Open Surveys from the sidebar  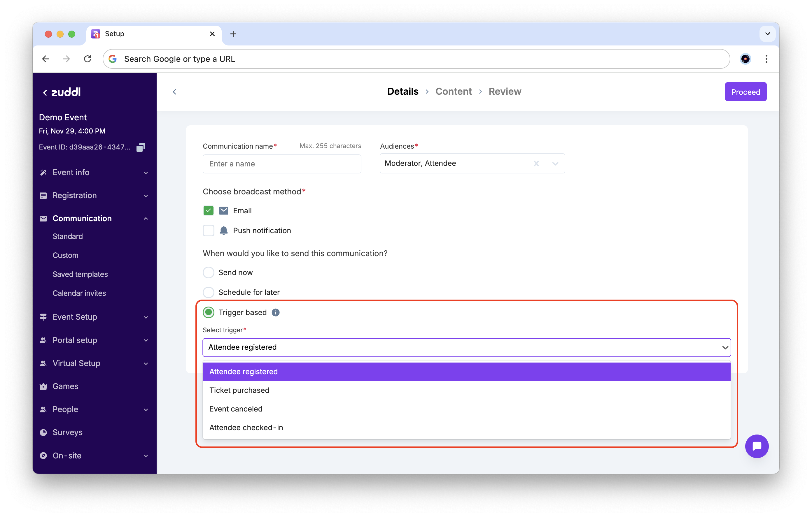(67, 432)
